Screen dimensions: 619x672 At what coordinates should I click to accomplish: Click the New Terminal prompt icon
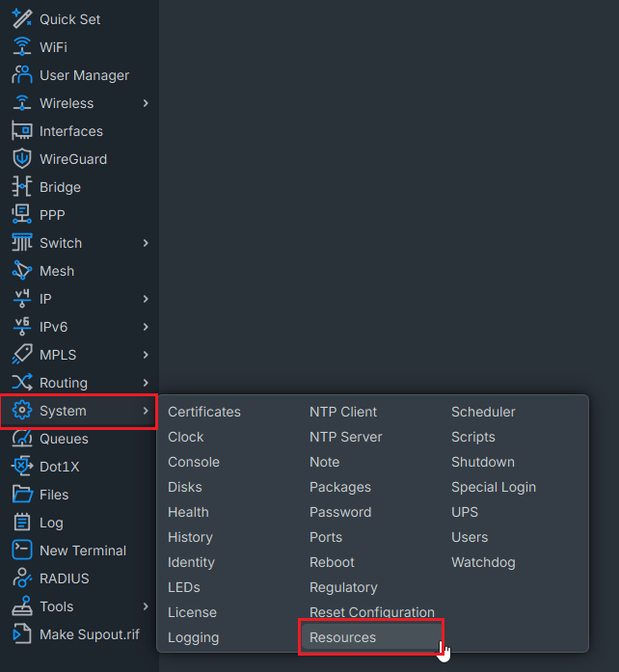pyautogui.click(x=22, y=551)
